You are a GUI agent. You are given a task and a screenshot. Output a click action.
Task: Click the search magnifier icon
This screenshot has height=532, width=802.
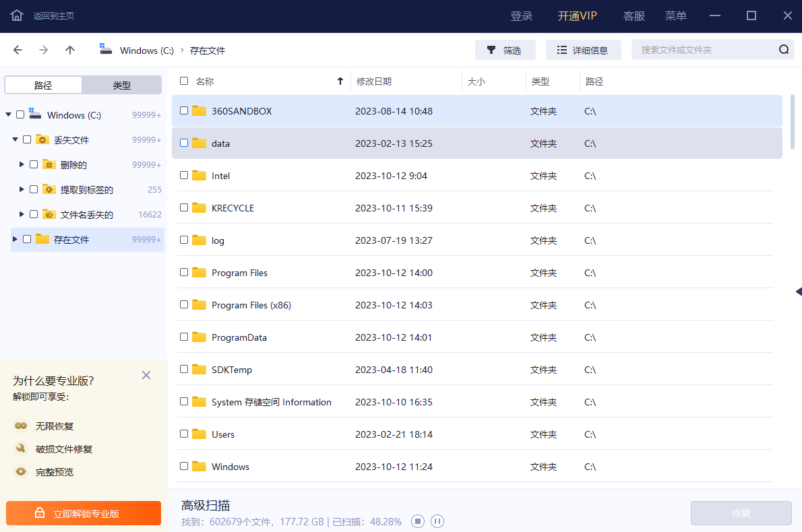click(783, 49)
